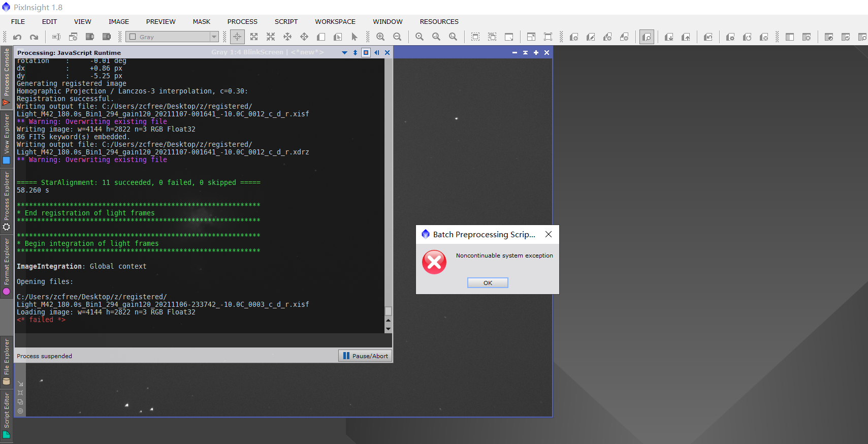The width and height of the screenshot is (868, 444).
Task: Click the preview icon with pencil
Action: pyautogui.click(x=591, y=37)
